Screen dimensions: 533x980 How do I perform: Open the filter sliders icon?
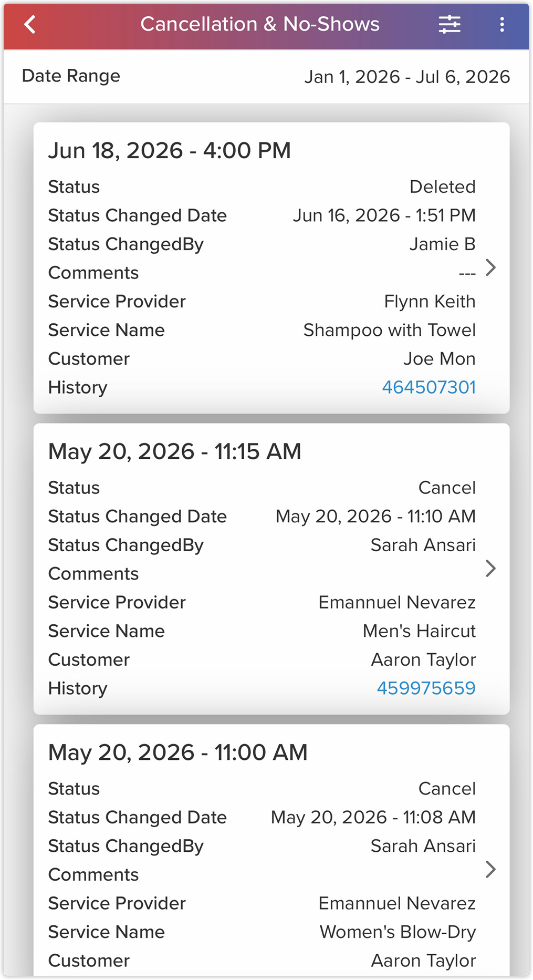point(450,24)
